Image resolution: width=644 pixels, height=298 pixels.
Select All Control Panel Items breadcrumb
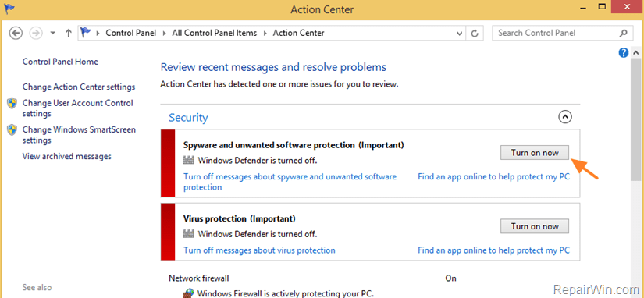click(215, 33)
